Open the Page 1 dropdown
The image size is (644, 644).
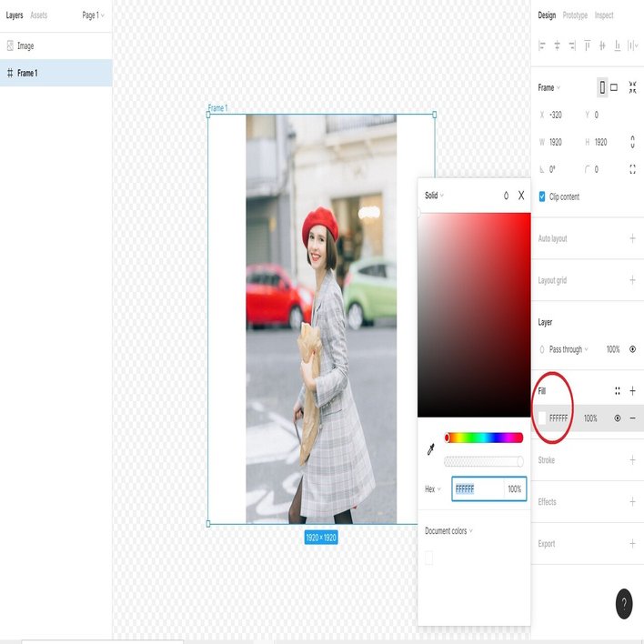coord(93,15)
